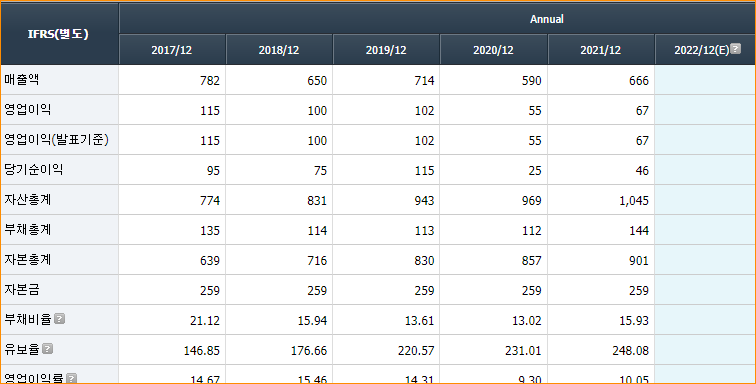
Task: Click the 영업이익 row label
Action: 27,110
